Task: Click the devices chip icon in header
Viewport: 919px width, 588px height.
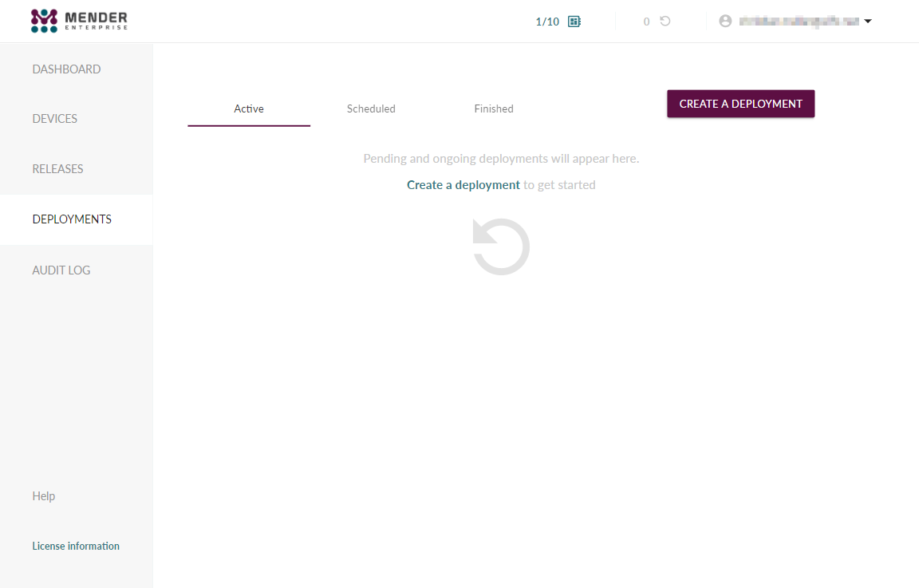Action: click(574, 22)
